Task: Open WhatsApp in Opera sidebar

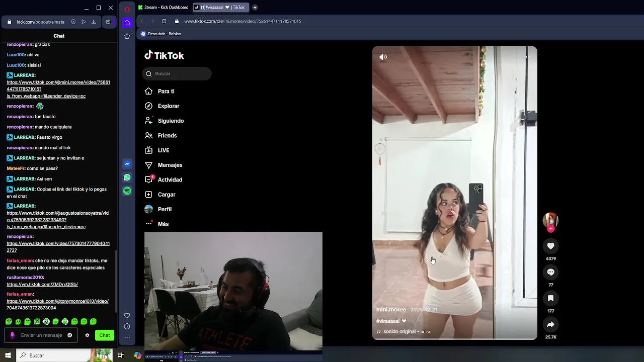Action: [x=127, y=177]
